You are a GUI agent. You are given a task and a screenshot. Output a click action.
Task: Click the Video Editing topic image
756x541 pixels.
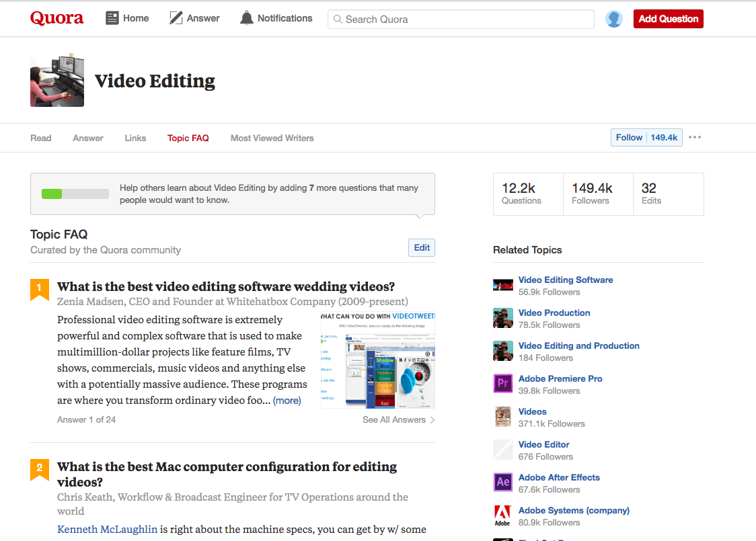click(x=57, y=80)
